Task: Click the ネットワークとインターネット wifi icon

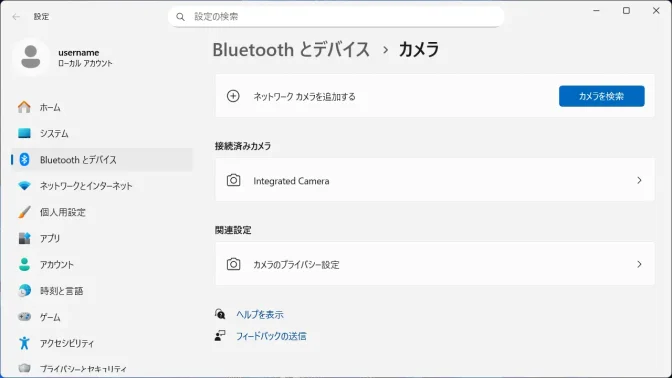Action: [24, 186]
